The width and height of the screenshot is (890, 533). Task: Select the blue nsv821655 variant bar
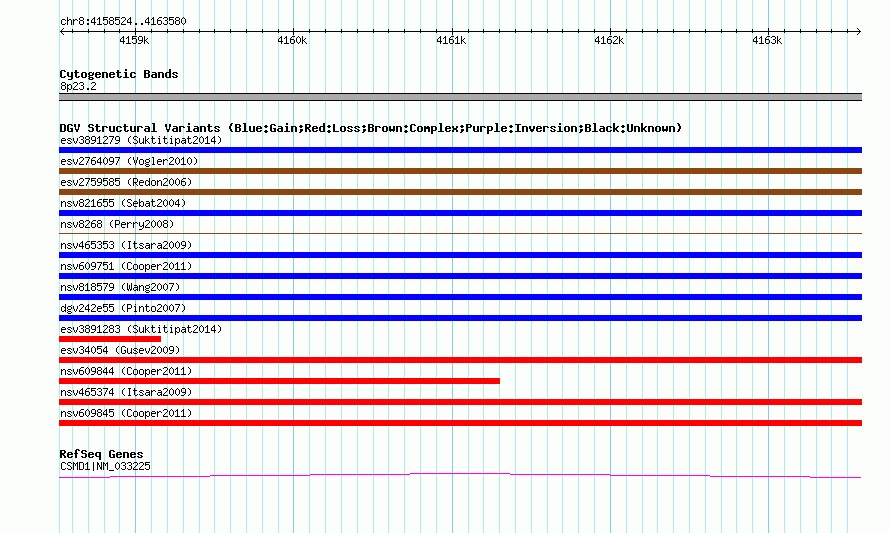[460, 213]
